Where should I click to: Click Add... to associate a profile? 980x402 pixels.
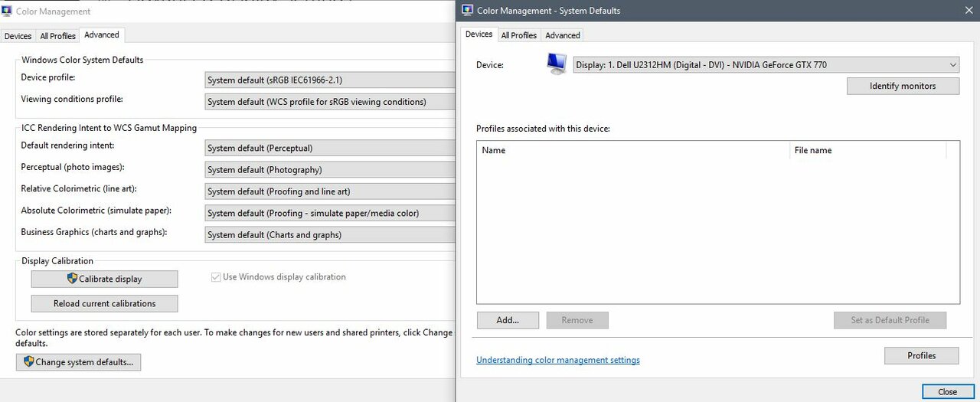[507, 320]
